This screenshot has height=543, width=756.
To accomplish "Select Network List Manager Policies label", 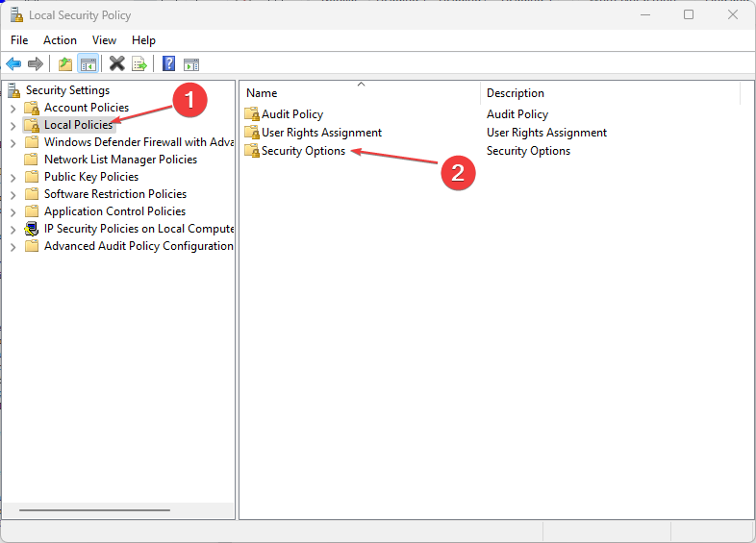I will [x=120, y=160].
